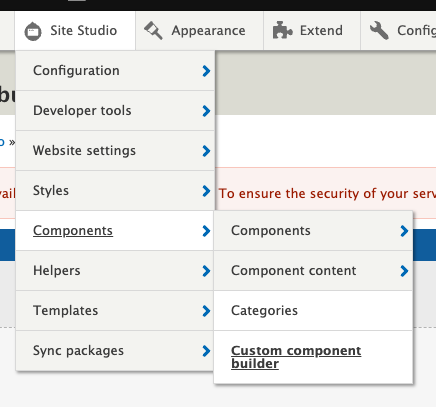
Task: Expand the Templates submenu chevron
Action: [x=206, y=311]
